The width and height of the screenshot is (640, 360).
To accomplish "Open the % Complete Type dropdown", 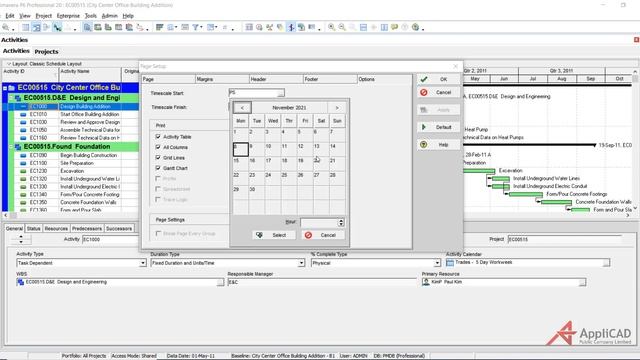I will pyautogui.click(x=437, y=263).
